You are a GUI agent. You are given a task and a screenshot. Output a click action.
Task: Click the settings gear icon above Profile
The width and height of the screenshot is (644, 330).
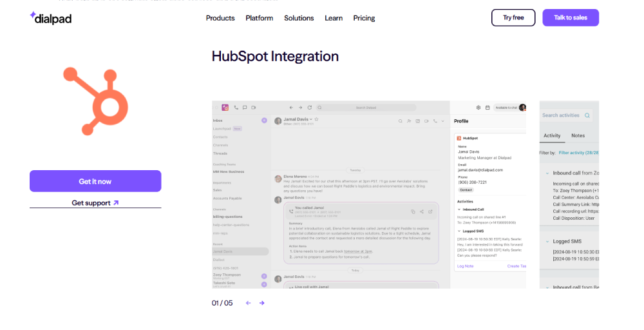click(x=478, y=108)
